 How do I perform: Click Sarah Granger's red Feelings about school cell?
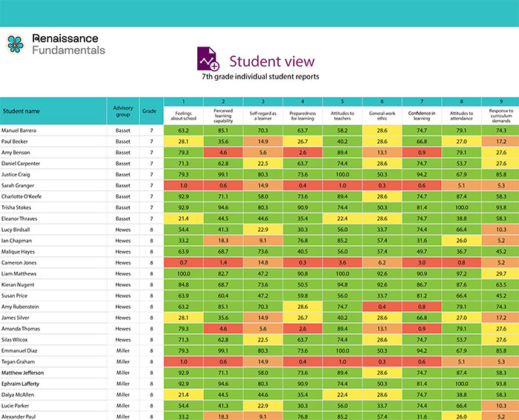(183, 186)
